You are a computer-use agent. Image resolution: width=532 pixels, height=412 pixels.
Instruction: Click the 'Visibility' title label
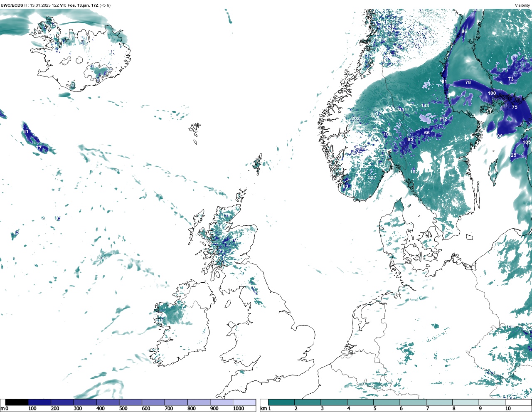[x=522, y=5]
